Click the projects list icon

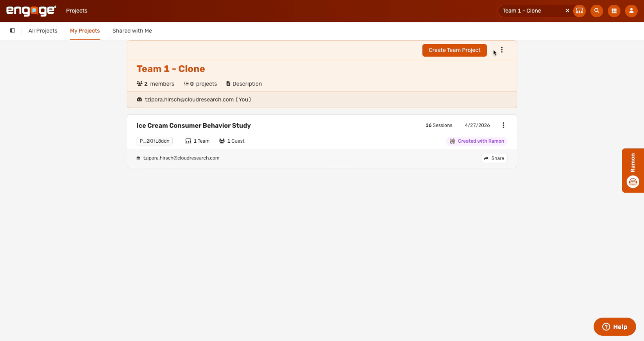186,83
